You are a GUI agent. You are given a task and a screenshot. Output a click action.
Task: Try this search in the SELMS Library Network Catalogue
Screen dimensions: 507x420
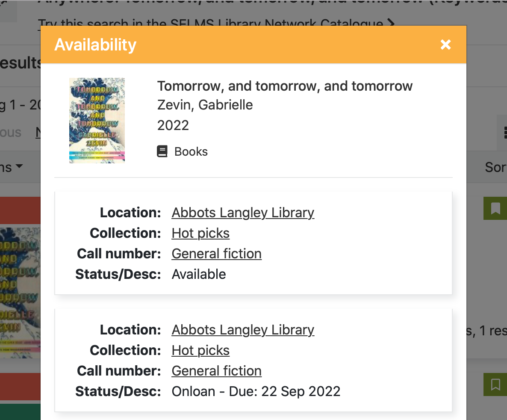point(214,24)
